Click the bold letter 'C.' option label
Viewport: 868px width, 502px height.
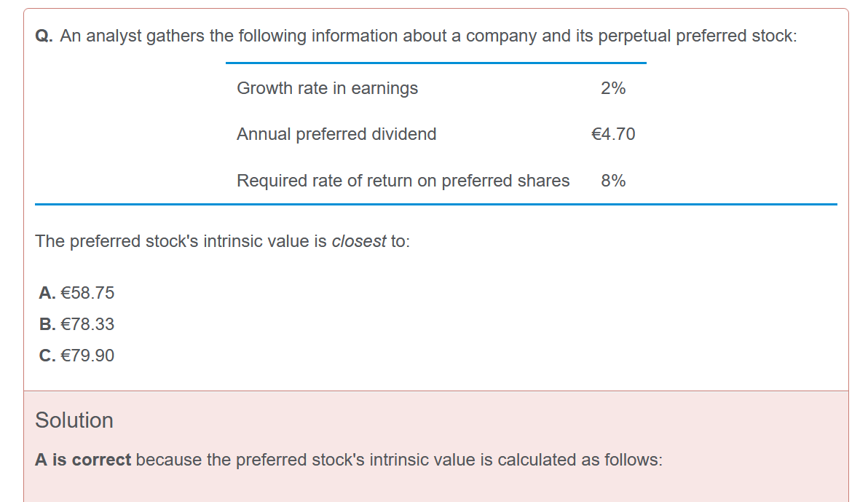tap(47, 355)
